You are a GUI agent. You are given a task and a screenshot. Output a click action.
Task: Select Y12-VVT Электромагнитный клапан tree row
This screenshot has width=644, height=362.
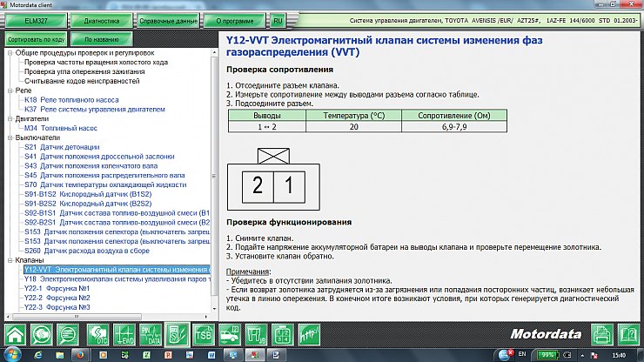point(117,270)
